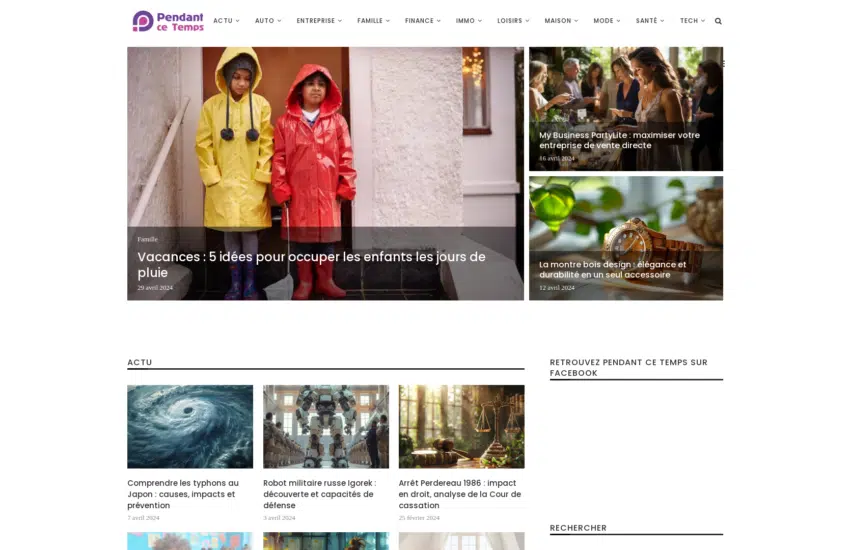Click the Pendant Ce Temps logo

[168, 21]
